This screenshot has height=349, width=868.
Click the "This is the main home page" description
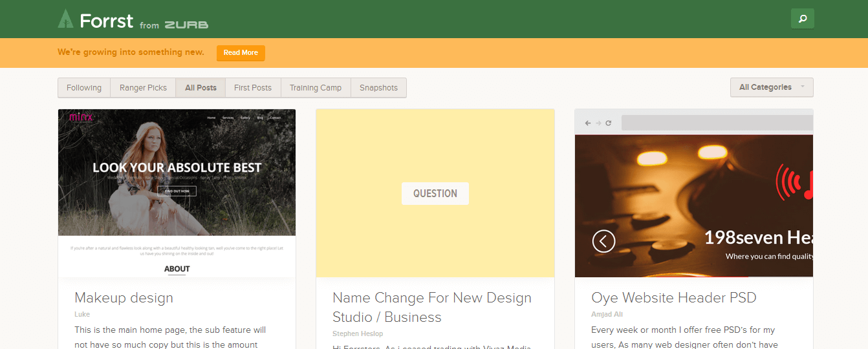pos(170,337)
